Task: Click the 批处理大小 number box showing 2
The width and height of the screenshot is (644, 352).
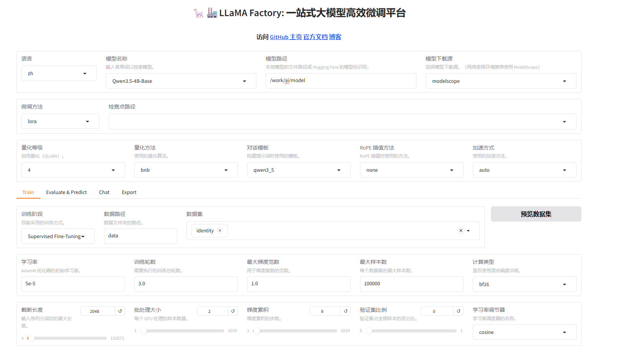Action: [212, 311]
